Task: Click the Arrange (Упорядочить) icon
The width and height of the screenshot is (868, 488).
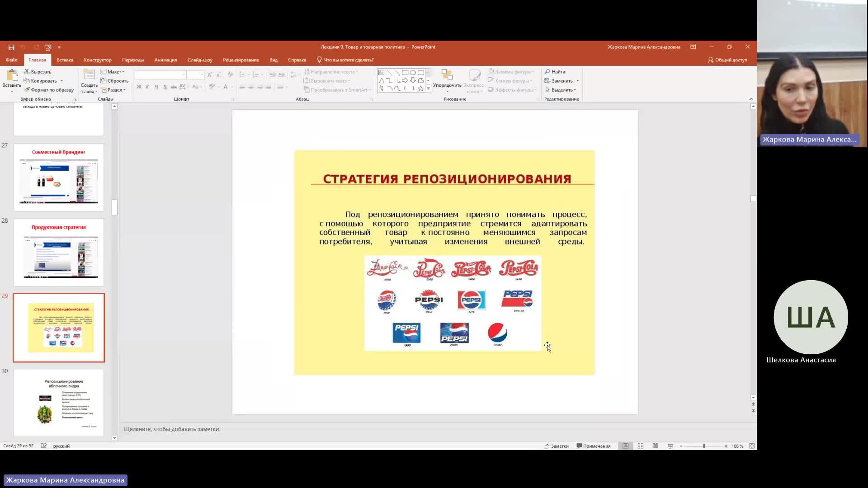Action: [447, 75]
